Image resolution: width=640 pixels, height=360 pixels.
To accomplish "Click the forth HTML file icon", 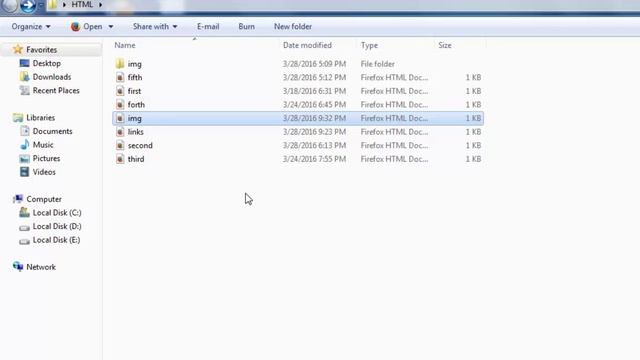I will coord(120,104).
